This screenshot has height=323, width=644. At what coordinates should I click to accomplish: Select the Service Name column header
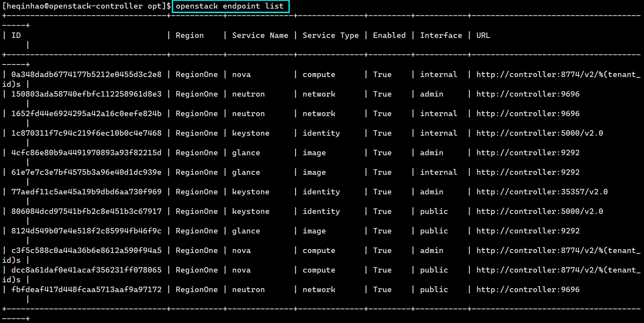click(x=260, y=36)
